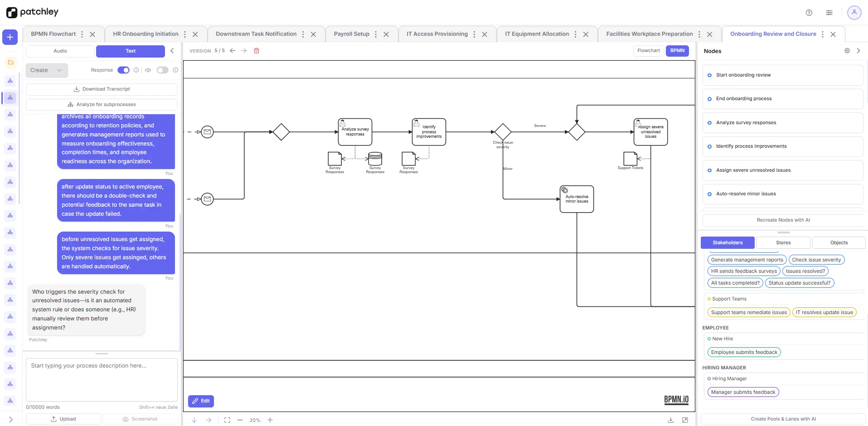This screenshot has width=868, height=426.
Task: Toggle the Response switch off
Action: tap(123, 70)
